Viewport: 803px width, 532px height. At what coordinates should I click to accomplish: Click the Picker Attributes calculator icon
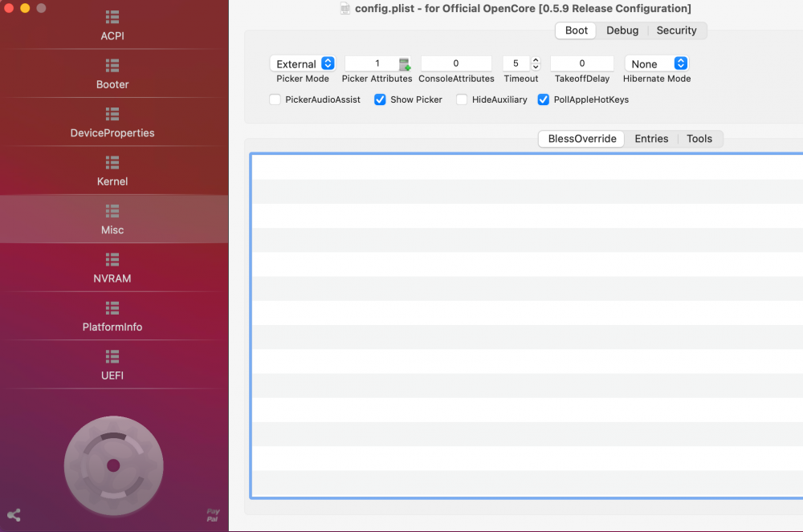405,64
